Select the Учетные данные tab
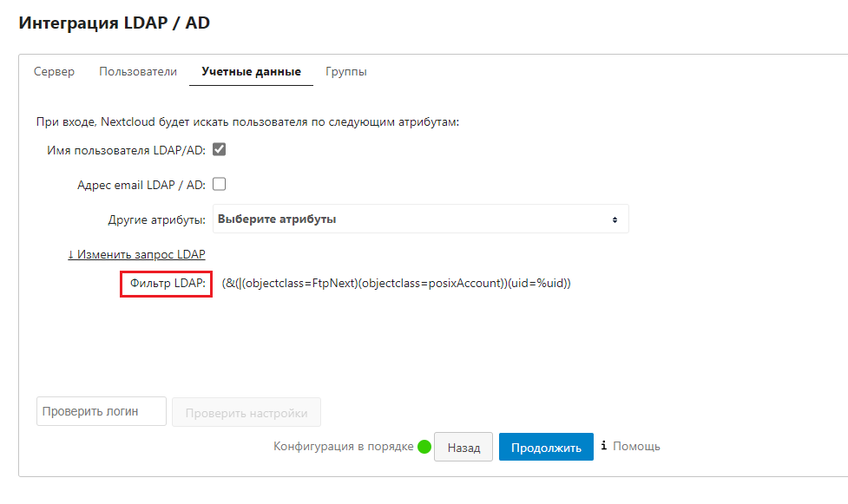 tap(251, 72)
